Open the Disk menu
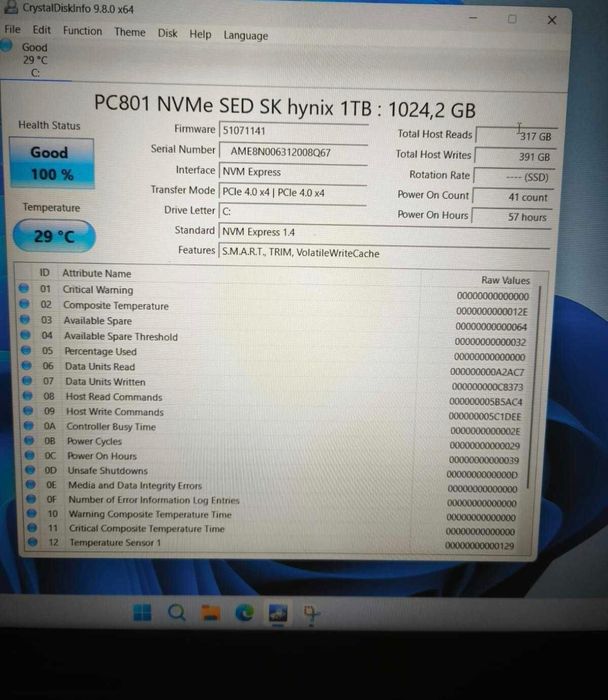The width and height of the screenshot is (608, 700). click(x=167, y=33)
